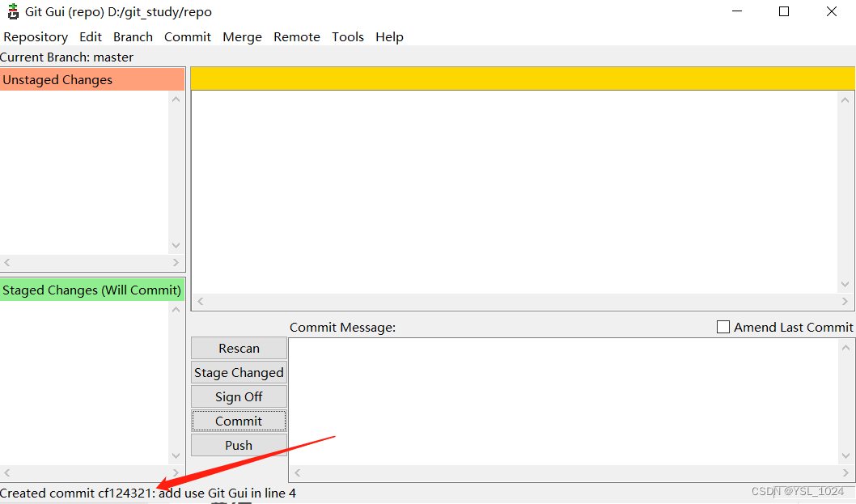856x504 pixels.
Task: Click left arrow of diff pane horizontal scrollbar
Action: point(201,302)
